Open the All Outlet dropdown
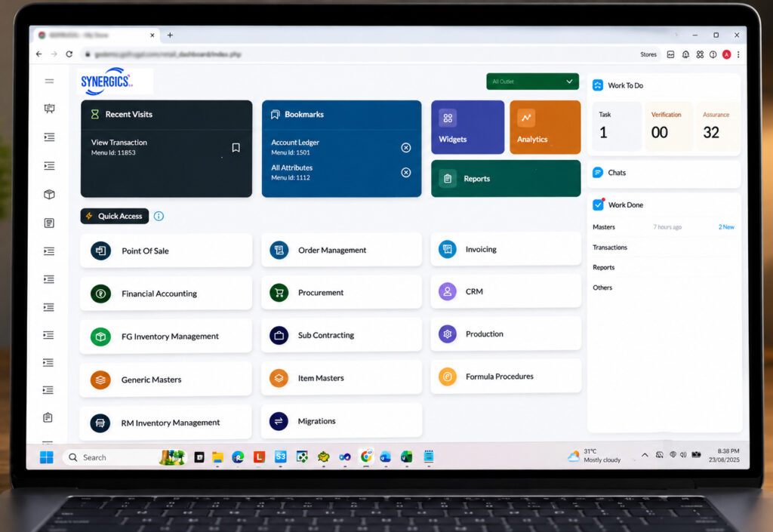773x532 pixels. click(x=532, y=81)
